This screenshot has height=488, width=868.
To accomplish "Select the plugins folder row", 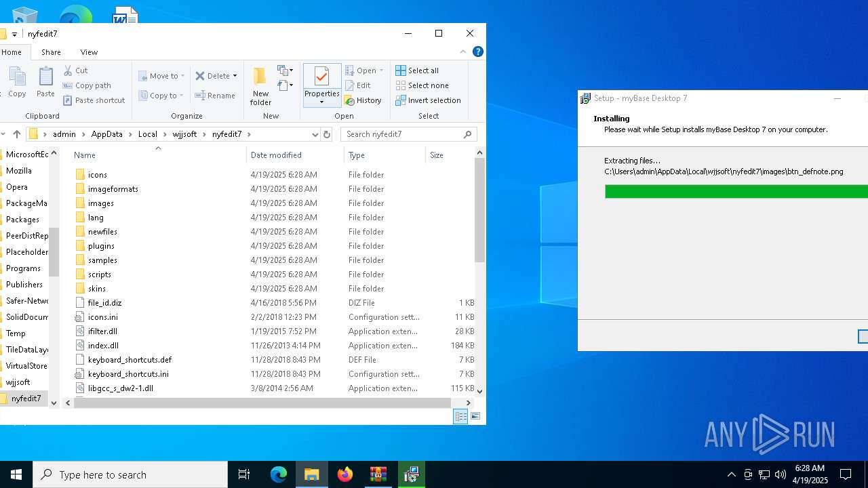I will [274, 246].
